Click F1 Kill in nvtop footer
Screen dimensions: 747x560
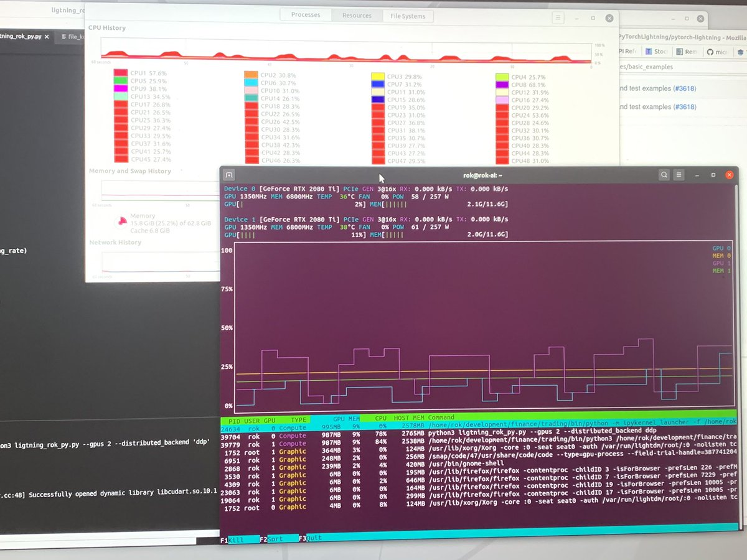pos(240,539)
